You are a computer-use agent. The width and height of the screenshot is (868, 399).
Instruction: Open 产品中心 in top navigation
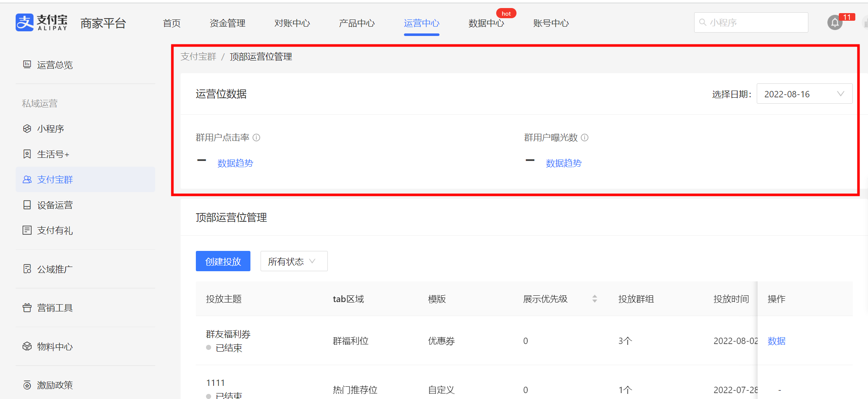[x=357, y=23]
